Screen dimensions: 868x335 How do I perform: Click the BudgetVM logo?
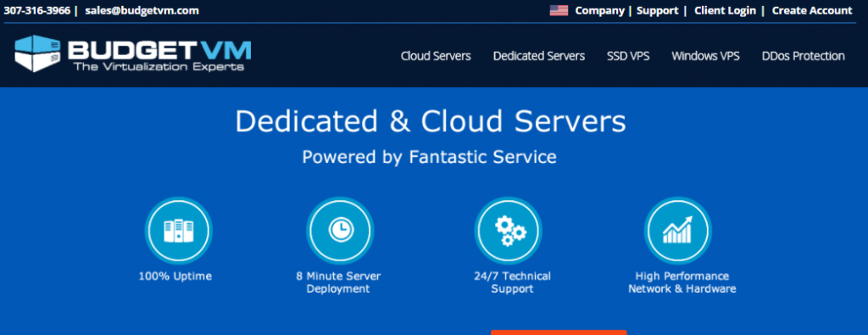pyautogui.click(x=133, y=53)
